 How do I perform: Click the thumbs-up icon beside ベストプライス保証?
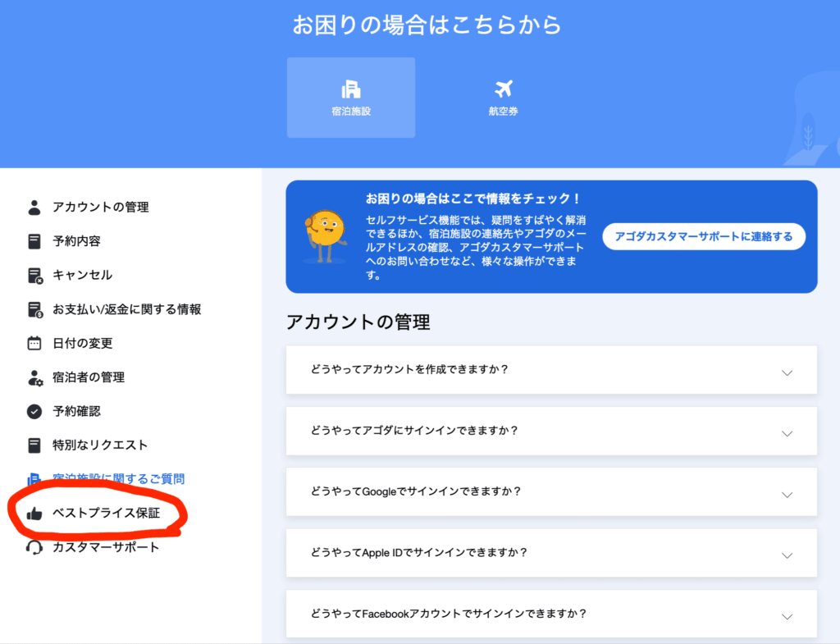34,514
